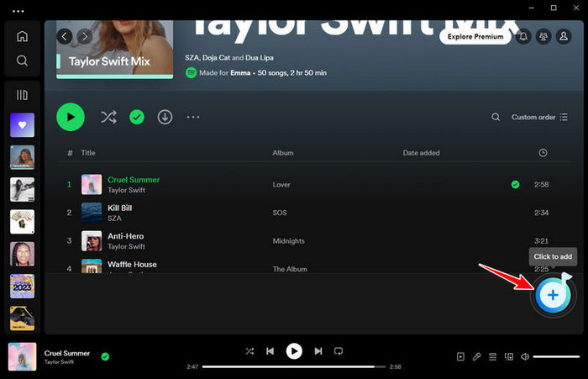Skip to the next track

pos(318,351)
